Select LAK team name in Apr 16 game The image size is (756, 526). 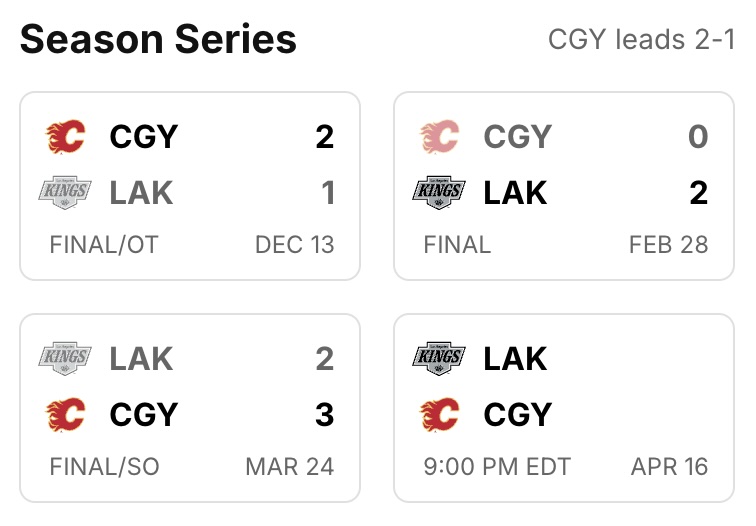tap(515, 358)
